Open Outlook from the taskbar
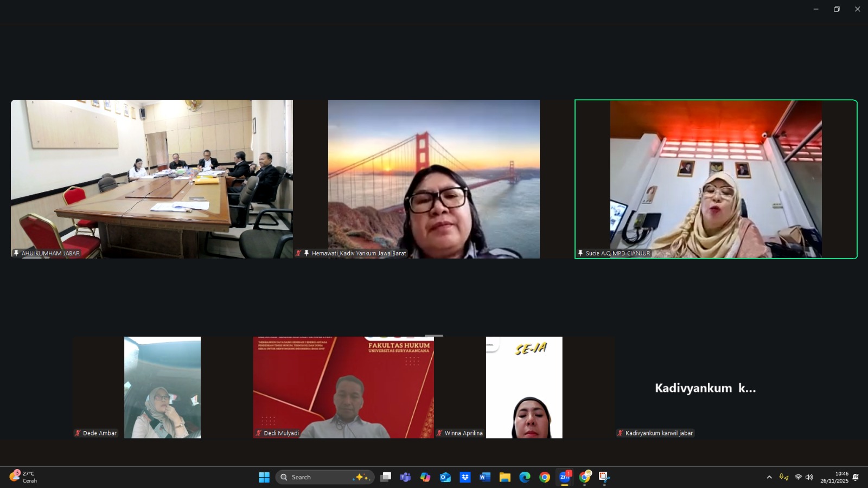Image resolution: width=868 pixels, height=488 pixels. [445, 477]
